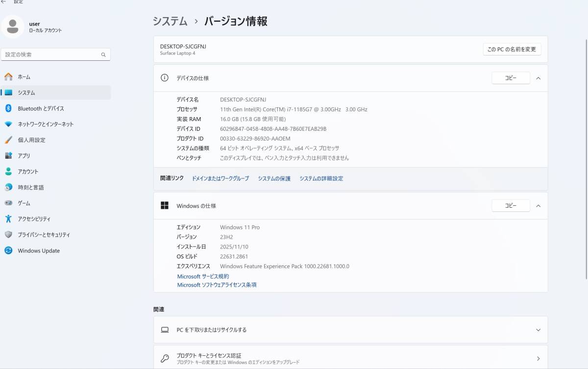This screenshot has width=588, height=369.
Task: Click the 時刻と言語 globe clock icon
Action: pyautogui.click(x=8, y=187)
